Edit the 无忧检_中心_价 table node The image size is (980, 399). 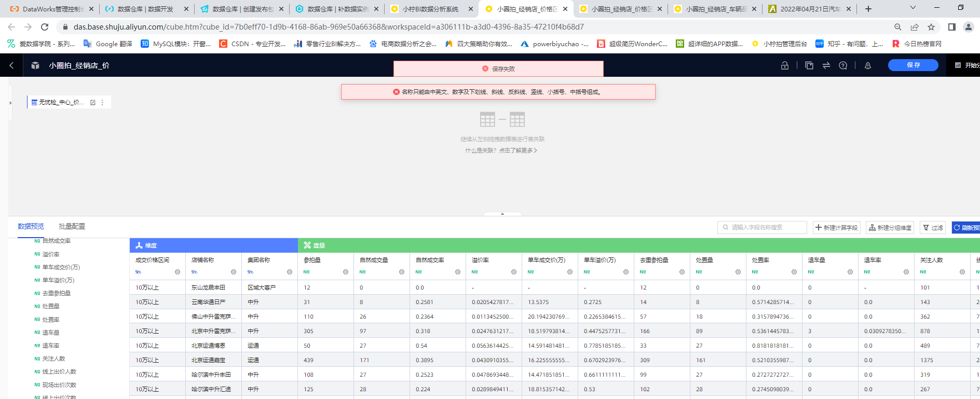tap(93, 103)
